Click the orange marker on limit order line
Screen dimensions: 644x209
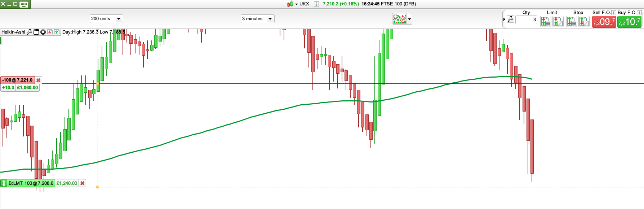point(98,187)
